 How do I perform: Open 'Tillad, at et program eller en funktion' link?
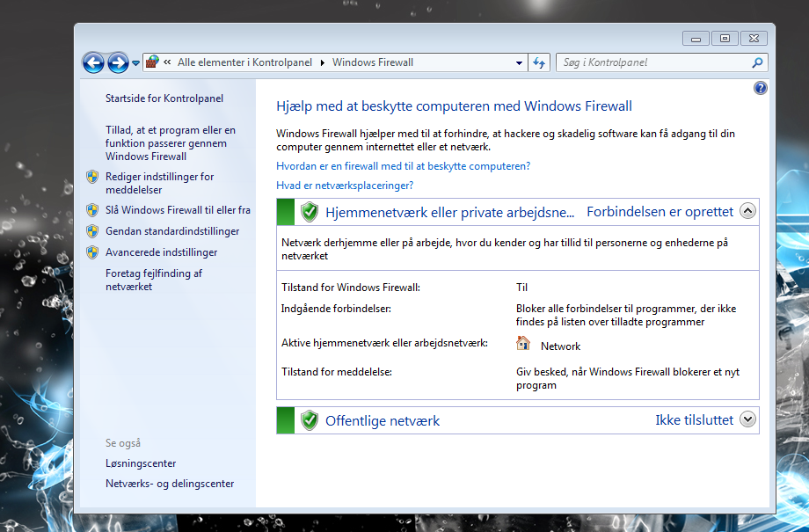171,143
